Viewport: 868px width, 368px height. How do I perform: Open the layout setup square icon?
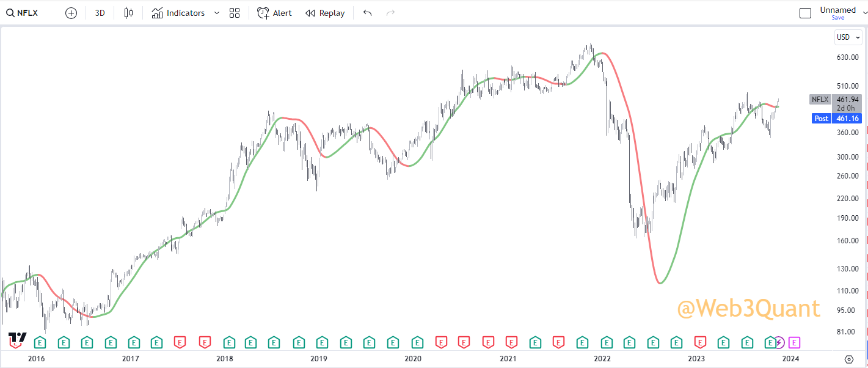click(x=805, y=13)
